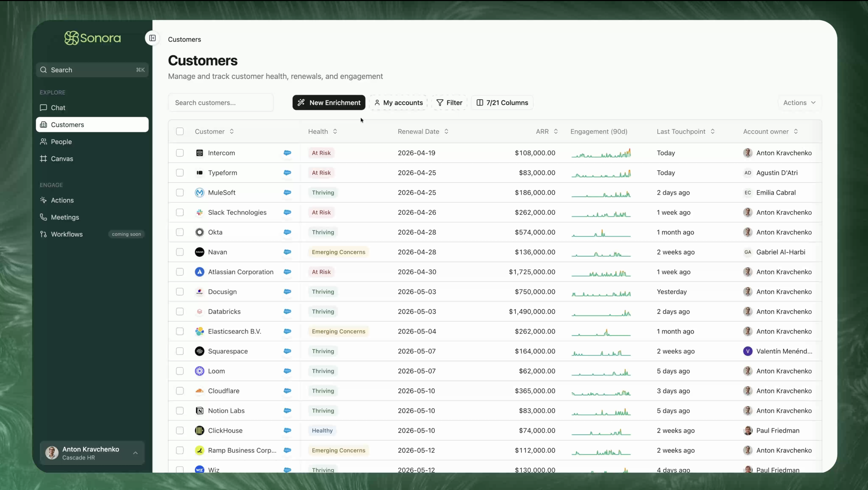Click Anton Kravchenko avatar in Intercom row
The height and width of the screenshot is (490, 868).
[x=747, y=153]
